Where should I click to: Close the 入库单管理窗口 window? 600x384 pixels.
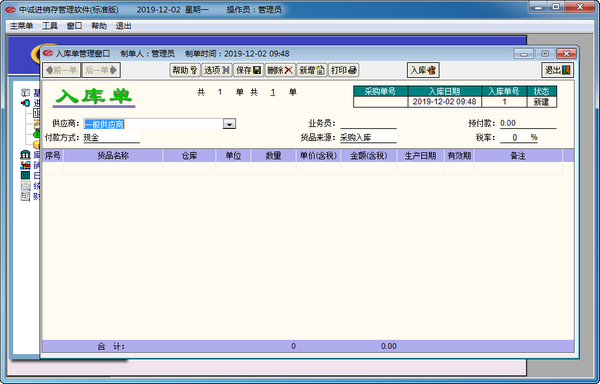pos(566,54)
